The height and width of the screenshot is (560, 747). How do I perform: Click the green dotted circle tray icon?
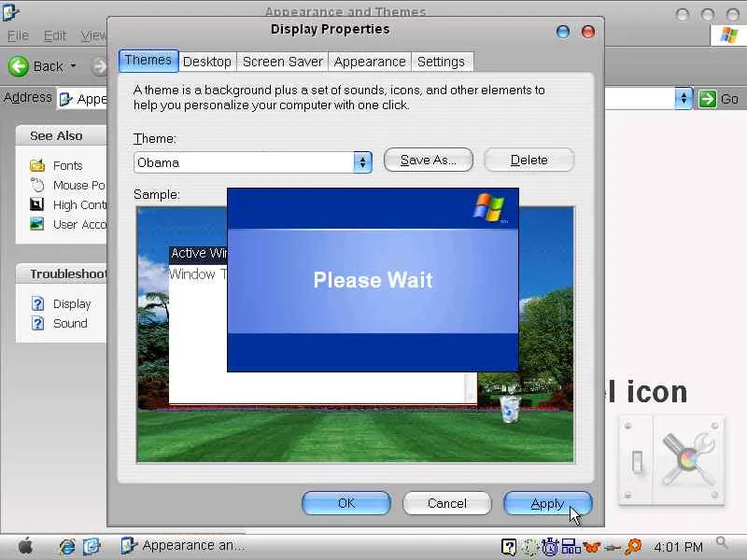pos(529,547)
